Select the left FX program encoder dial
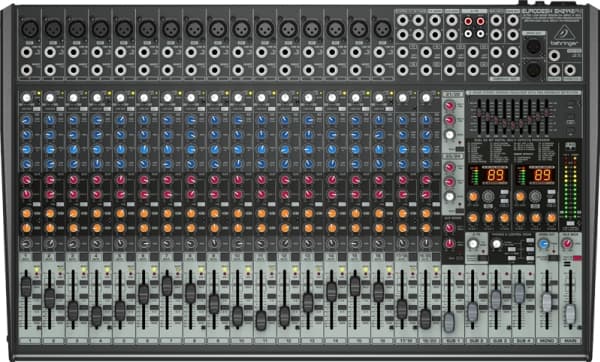 (488, 197)
